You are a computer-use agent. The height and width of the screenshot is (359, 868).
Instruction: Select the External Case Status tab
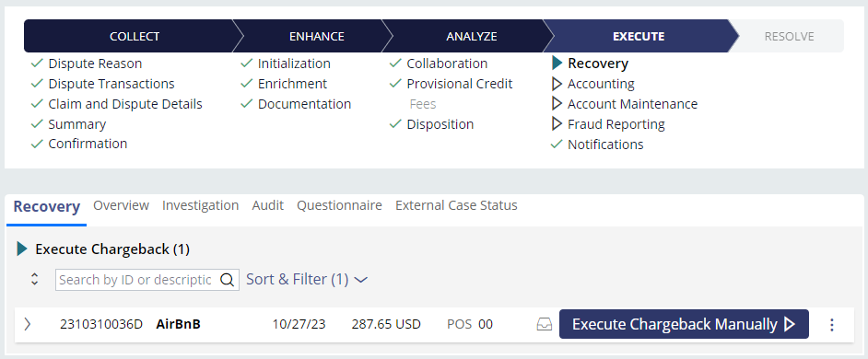pyautogui.click(x=456, y=205)
